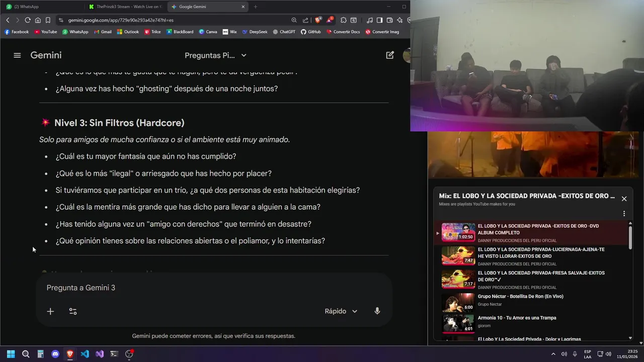
Task: Open the GitHub bookmark
Action: pos(311,32)
